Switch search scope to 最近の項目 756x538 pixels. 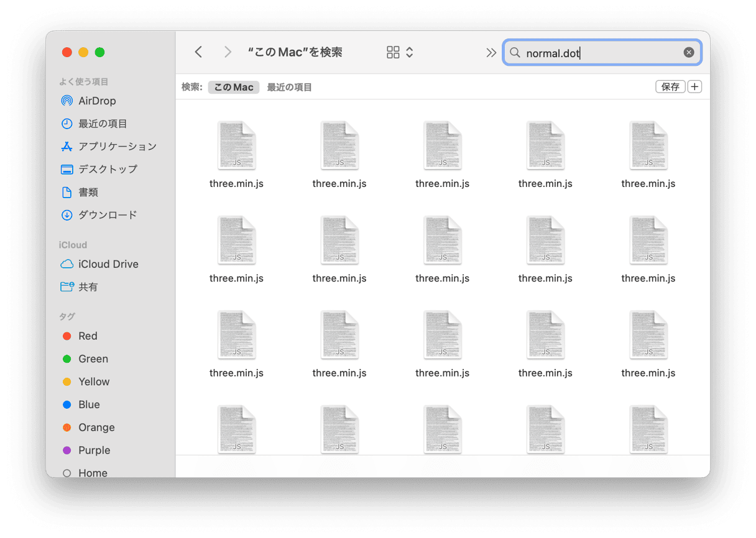click(x=289, y=88)
